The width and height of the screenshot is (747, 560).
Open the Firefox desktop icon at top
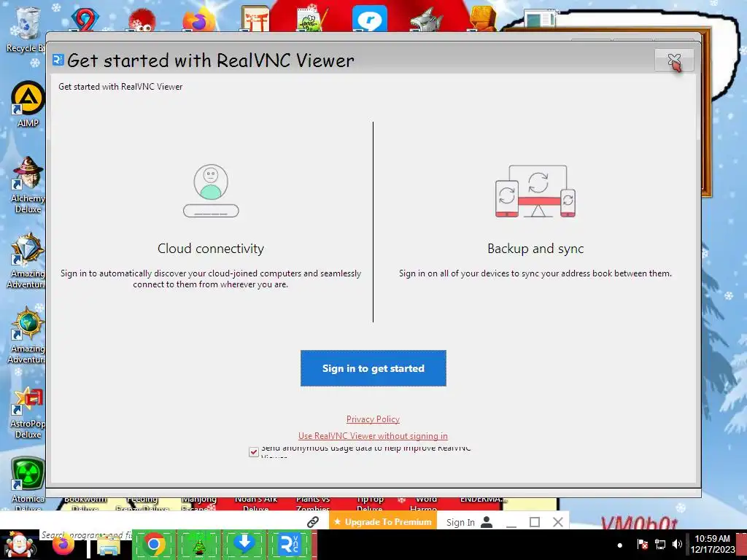(200, 20)
